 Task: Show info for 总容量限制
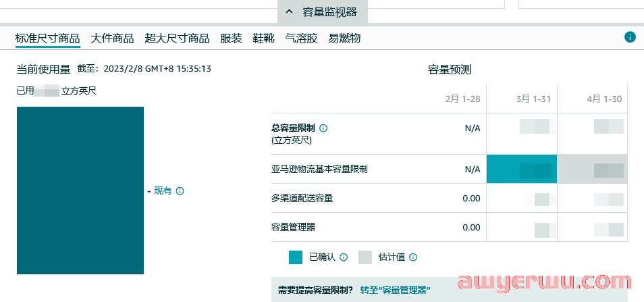tap(323, 128)
